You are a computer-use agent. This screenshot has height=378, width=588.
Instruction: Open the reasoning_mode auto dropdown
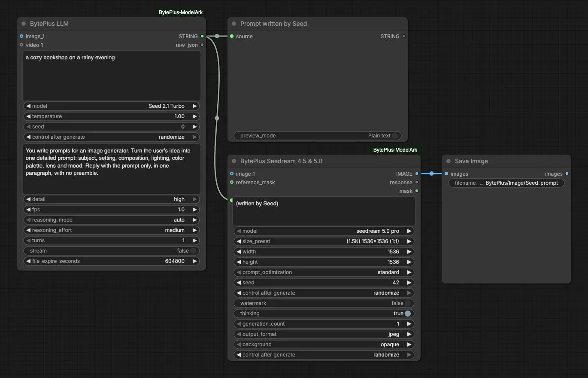pyautogui.click(x=112, y=220)
